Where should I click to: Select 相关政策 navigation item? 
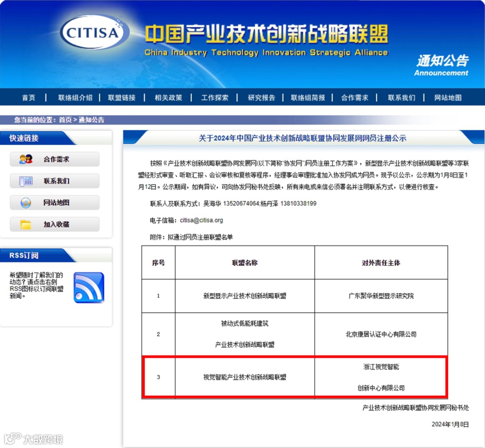168,98
